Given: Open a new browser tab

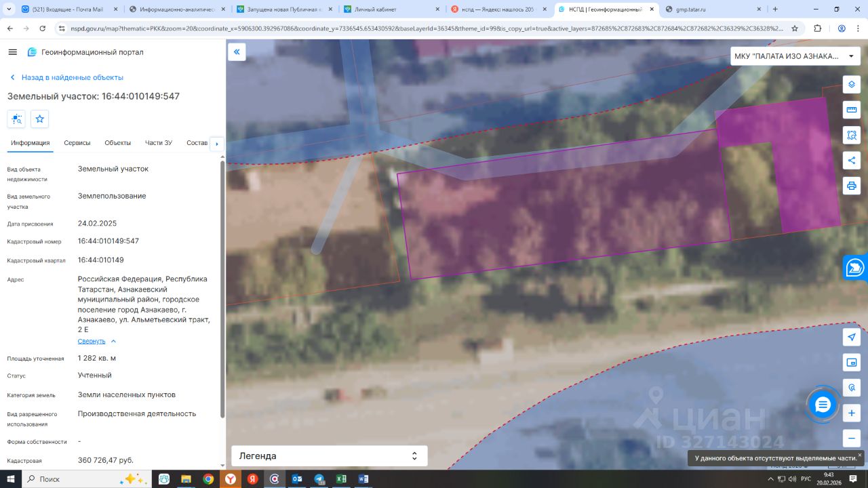Looking at the screenshot, I should [x=775, y=9].
